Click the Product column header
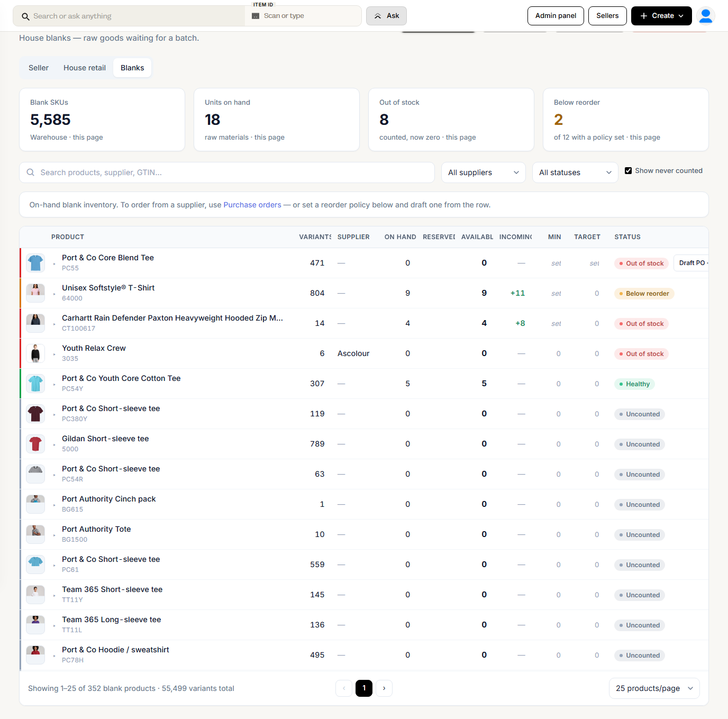This screenshot has height=719, width=728. pos(68,237)
